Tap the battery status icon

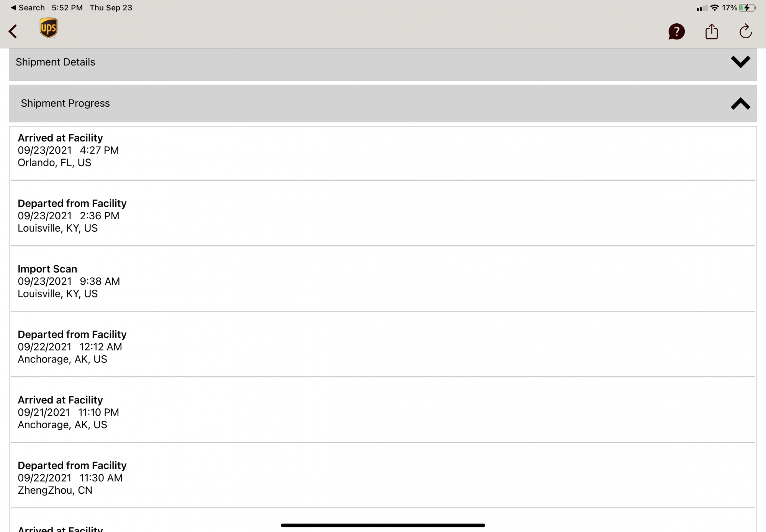pyautogui.click(x=747, y=8)
